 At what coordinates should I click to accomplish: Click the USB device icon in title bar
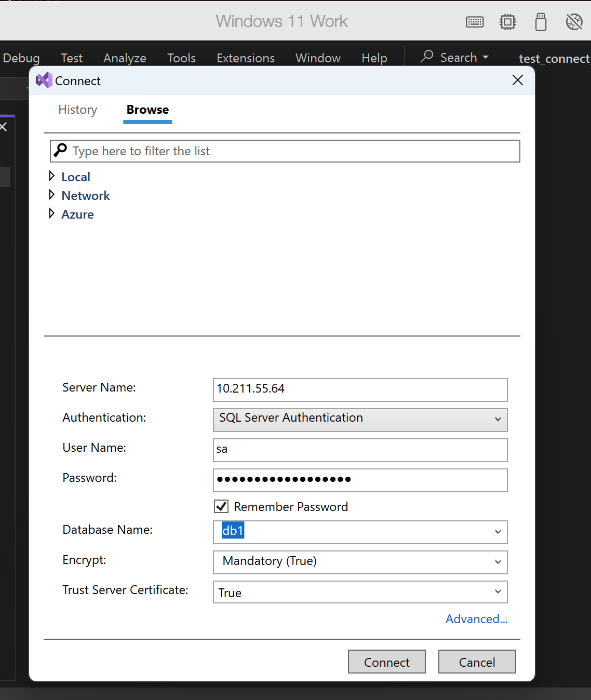click(x=541, y=22)
